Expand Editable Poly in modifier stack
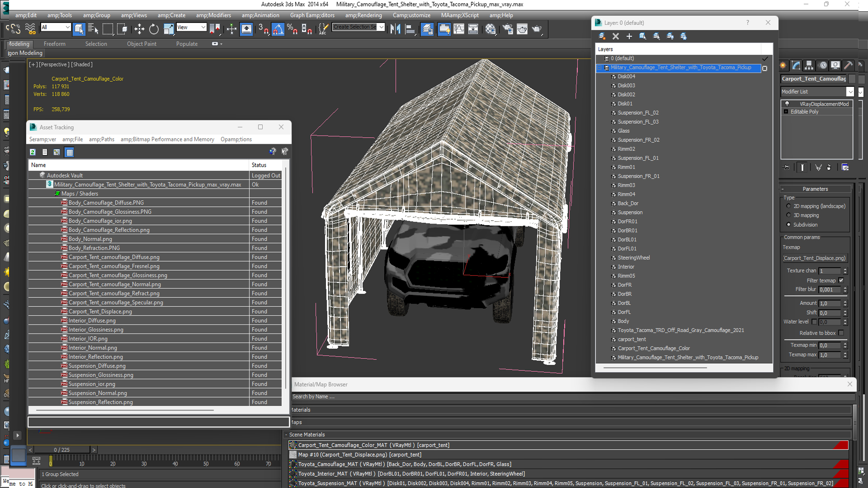The height and width of the screenshot is (488, 868). [786, 112]
